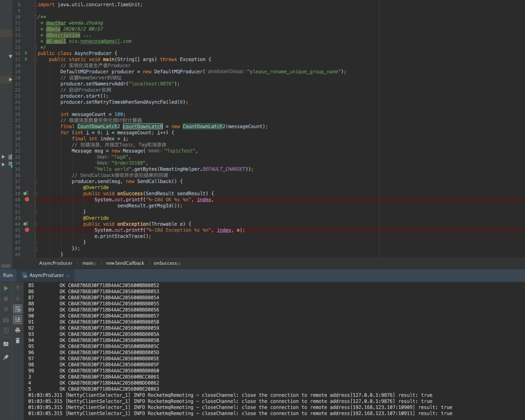Image resolution: width=525 pixels, height=420 pixels.
Task: Click the fold end marker at line 42
Action: pos(35,212)
